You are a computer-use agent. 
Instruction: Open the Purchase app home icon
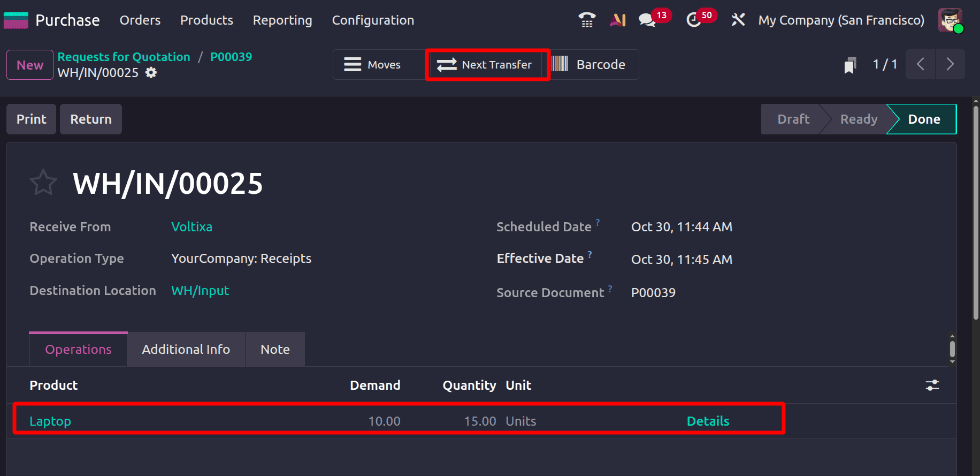point(16,20)
